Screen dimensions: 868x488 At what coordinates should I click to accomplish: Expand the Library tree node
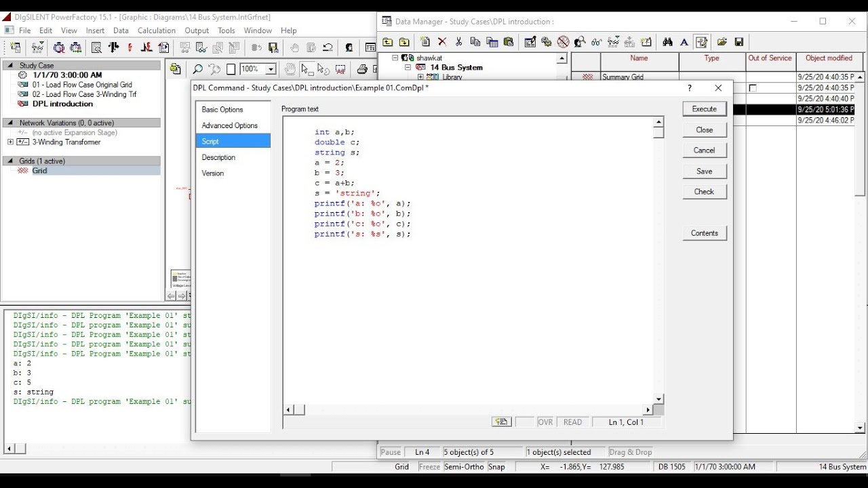click(x=420, y=77)
